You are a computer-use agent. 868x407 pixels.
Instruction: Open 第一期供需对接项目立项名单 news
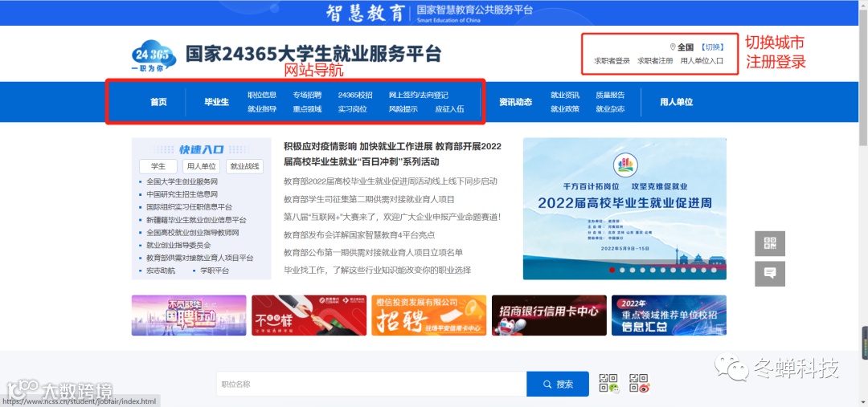[x=373, y=252]
